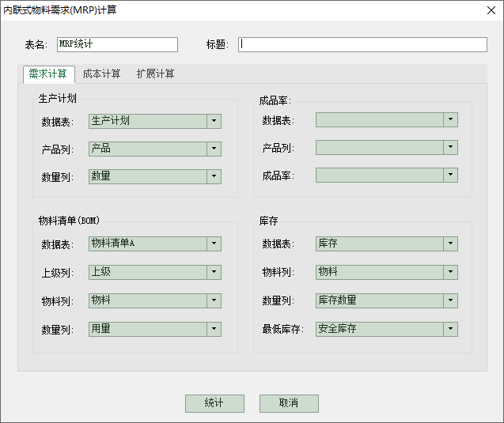Click into the 标题 input field

click(x=362, y=44)
